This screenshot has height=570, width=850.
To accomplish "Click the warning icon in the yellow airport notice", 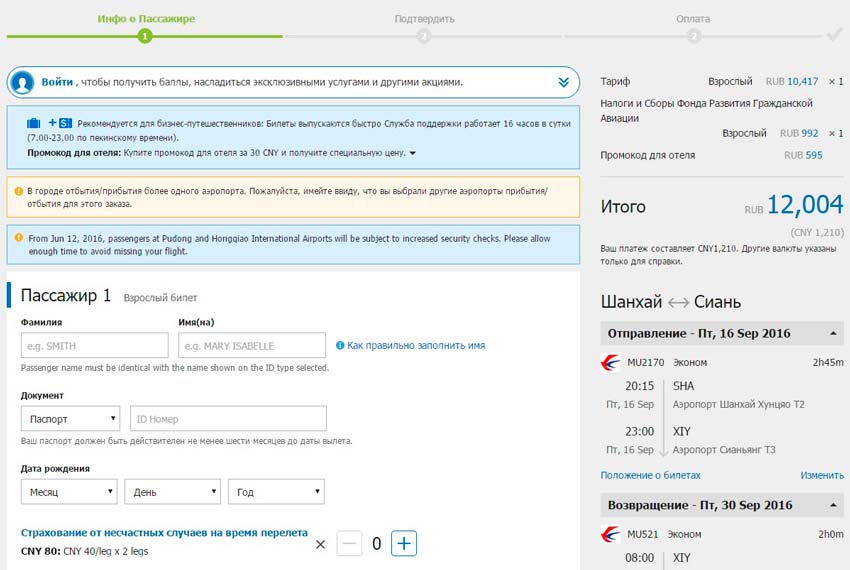I will [18, 190].
